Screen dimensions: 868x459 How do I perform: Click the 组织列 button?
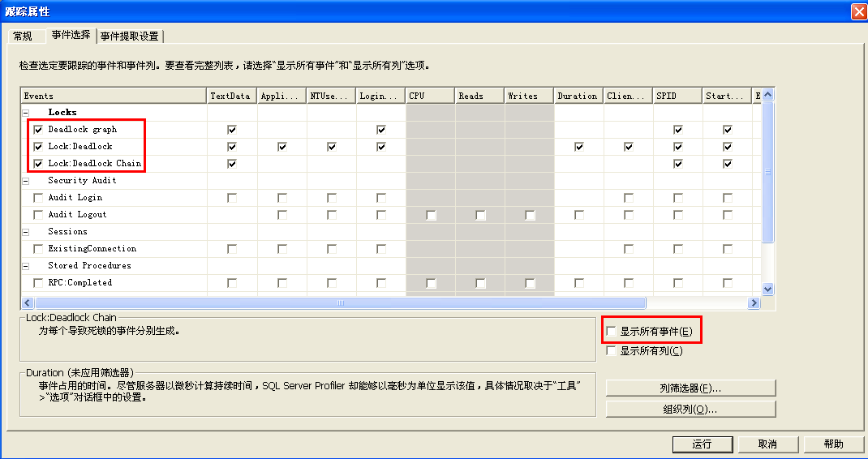click(691, 410)
